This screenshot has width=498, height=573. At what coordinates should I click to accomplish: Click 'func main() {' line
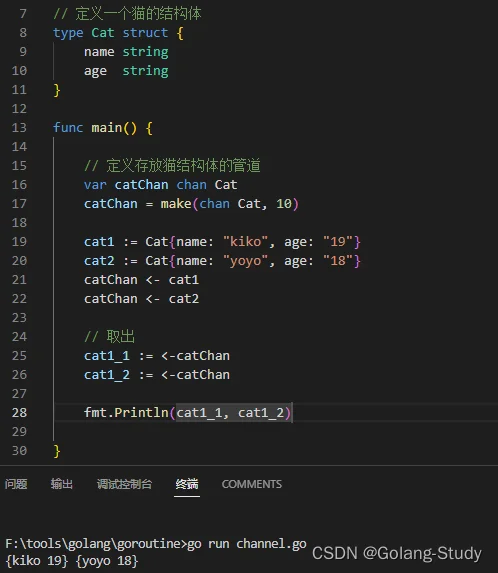[103, 128]
